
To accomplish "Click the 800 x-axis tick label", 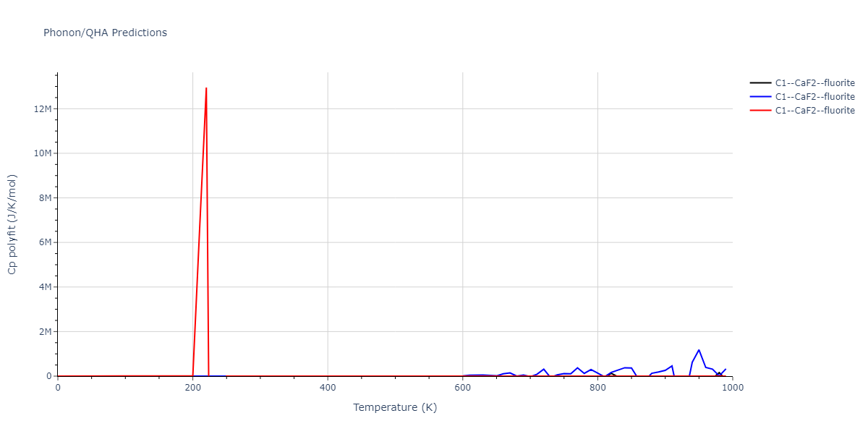I will [x=597, y=387].
